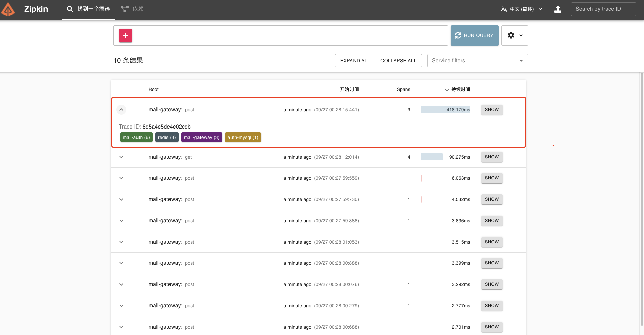Click SHOW for the 418.179ms trace
The image size is (644, 335).
(x=492, y=110)
